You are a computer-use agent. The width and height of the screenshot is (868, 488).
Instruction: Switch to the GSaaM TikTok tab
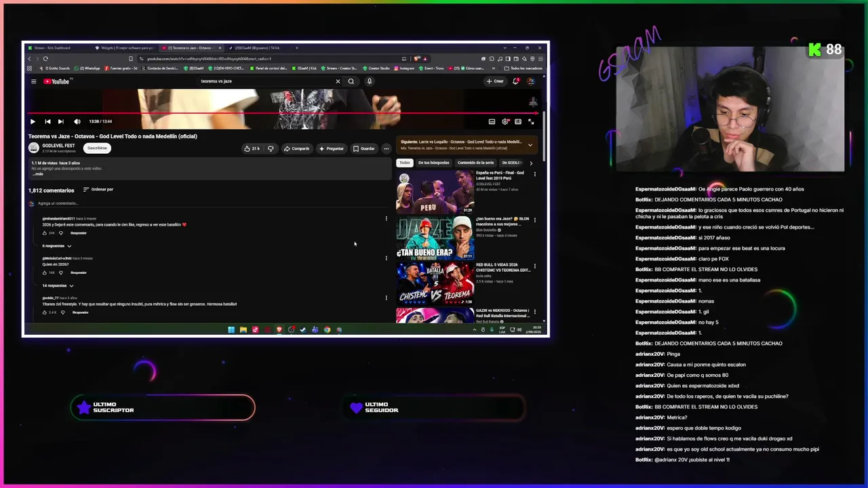(x=258, y=48)
